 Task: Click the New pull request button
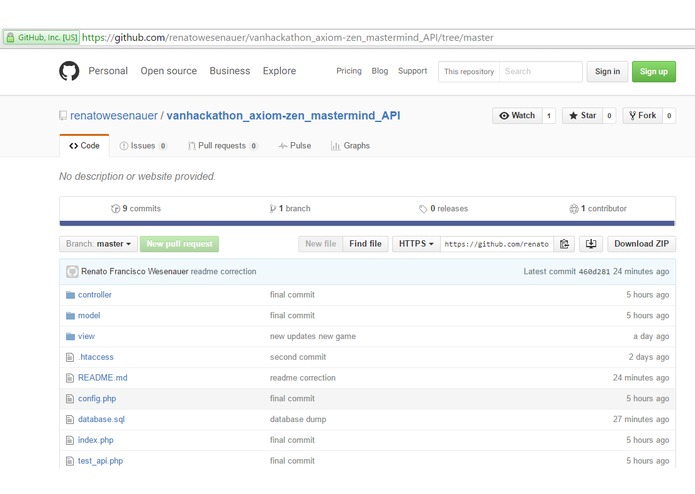pyautogui.click(x=180, y=244)
